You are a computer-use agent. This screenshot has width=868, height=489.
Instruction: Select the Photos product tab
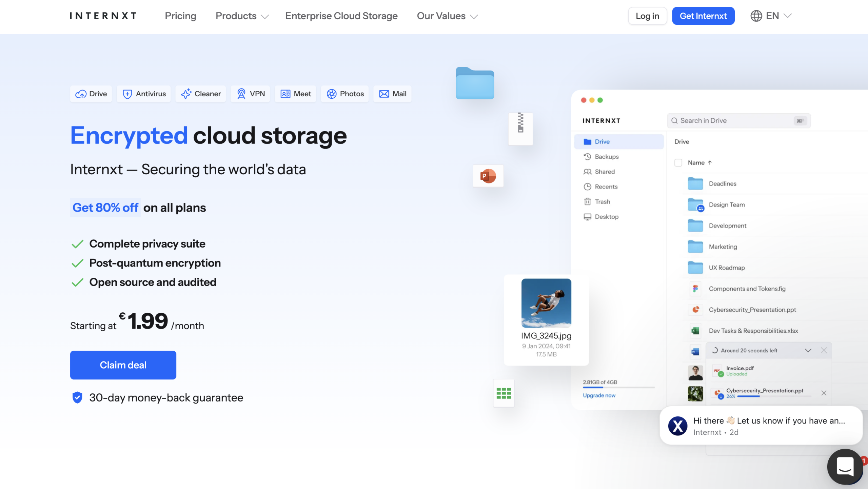[345, 94]
